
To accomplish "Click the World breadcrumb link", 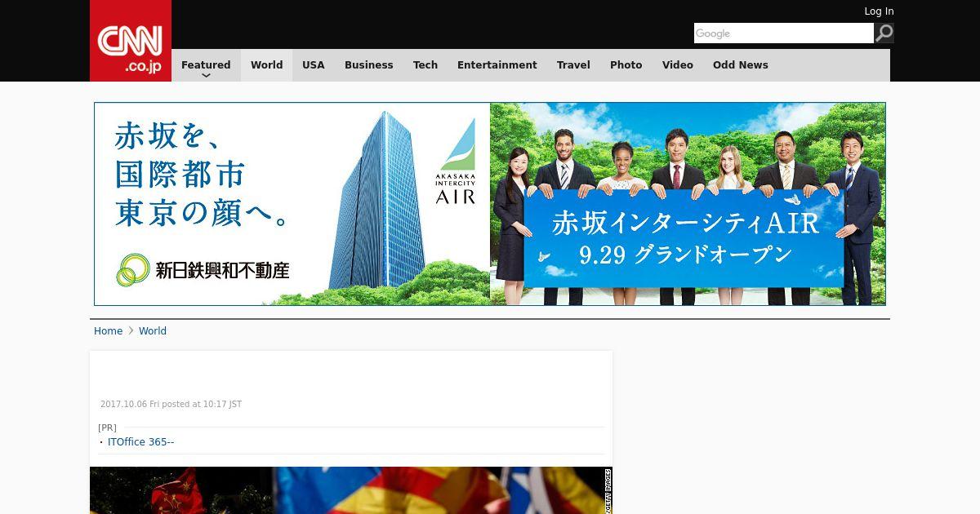I will pos(153,331).
